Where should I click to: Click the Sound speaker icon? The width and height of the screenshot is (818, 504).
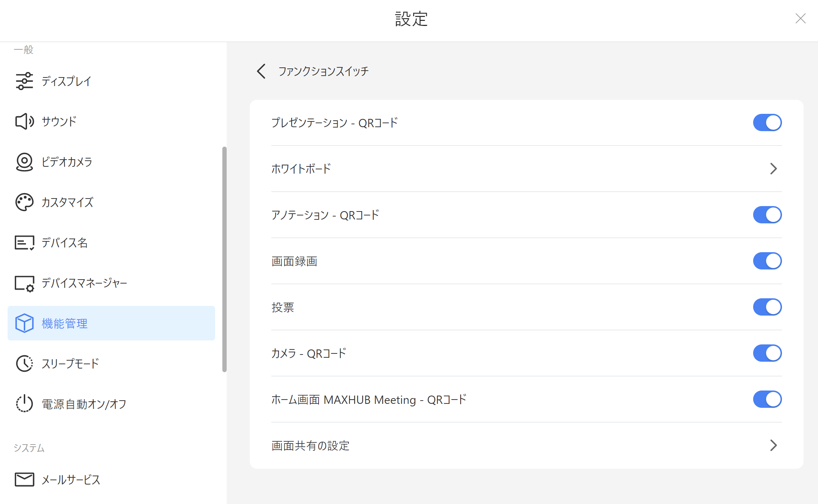click(24, 121)
